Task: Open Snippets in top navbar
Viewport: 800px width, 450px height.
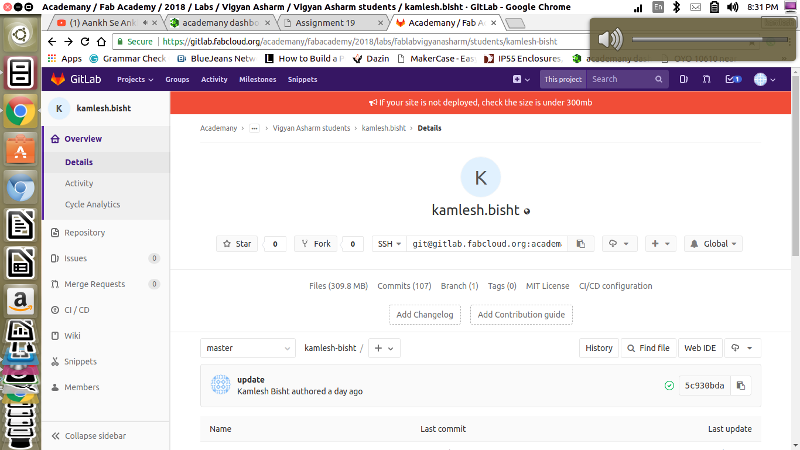Action: click(303, 79)
